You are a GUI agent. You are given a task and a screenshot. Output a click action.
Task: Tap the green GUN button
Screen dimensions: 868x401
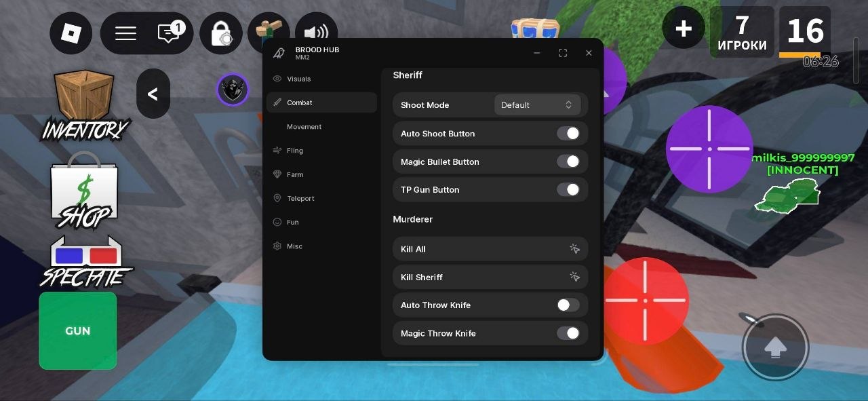pyautogui.click(x=78, y=330)
